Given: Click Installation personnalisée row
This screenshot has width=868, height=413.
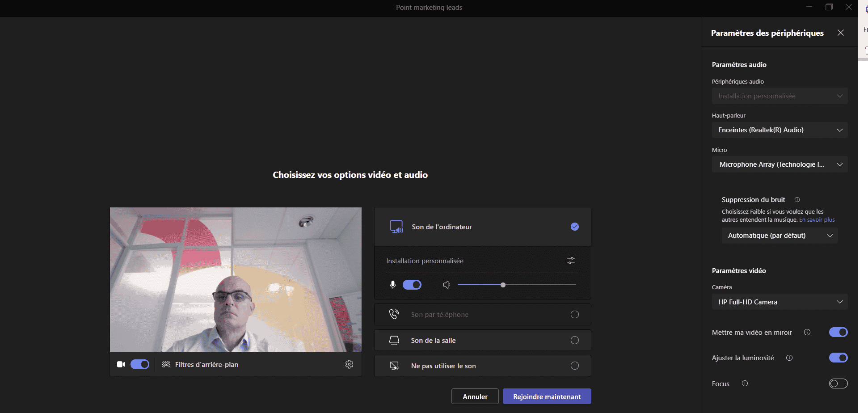Looking at the screenshot, I should click(x=483, y=261).
